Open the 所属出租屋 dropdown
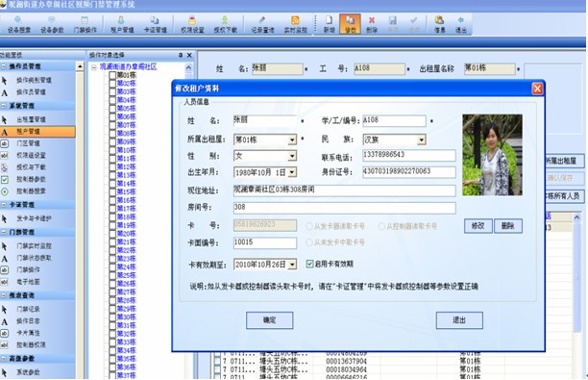This screenshot has width=588, height=380. pyautogui.click(x=292, y=140)
